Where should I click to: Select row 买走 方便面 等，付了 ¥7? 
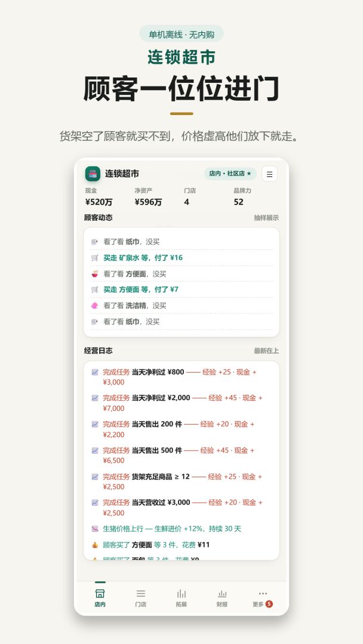point(181,290)
